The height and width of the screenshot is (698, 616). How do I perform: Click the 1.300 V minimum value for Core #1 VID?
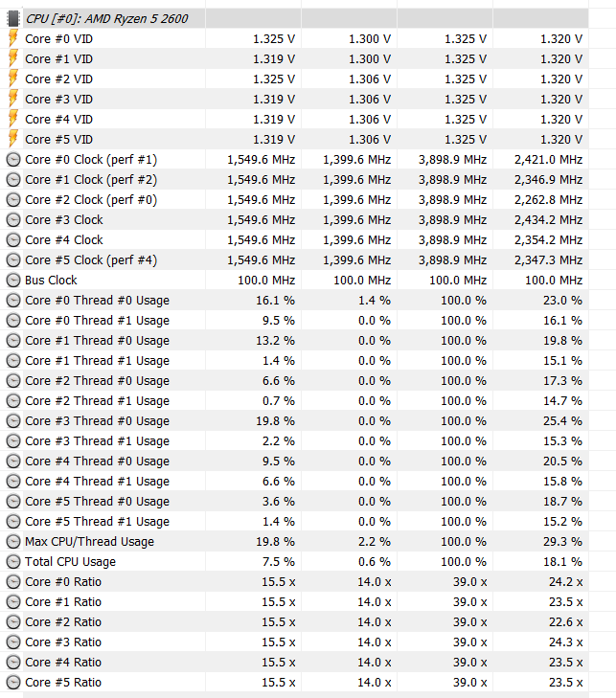(370, 58)
